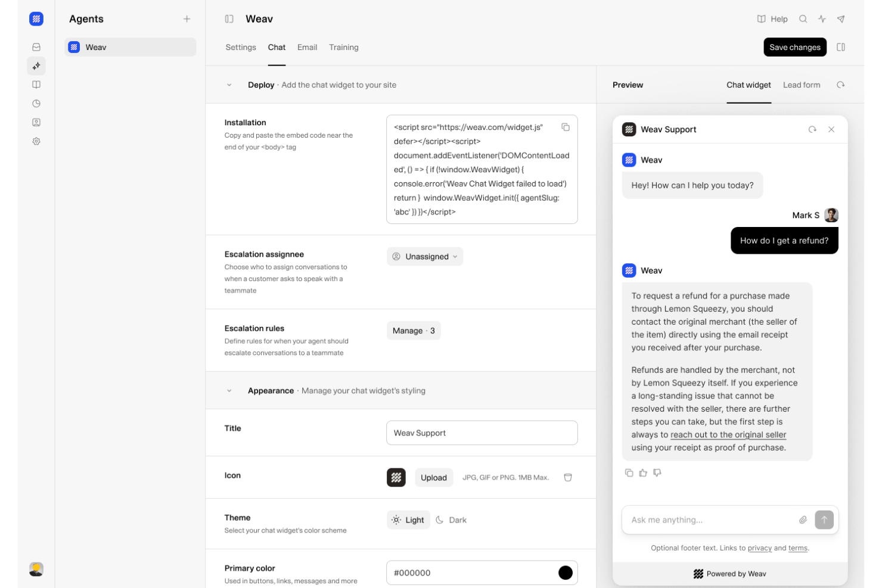This screenshot has height=588, width=882.
Task: Click the current widget icon thumbnail
Action: 396,477
